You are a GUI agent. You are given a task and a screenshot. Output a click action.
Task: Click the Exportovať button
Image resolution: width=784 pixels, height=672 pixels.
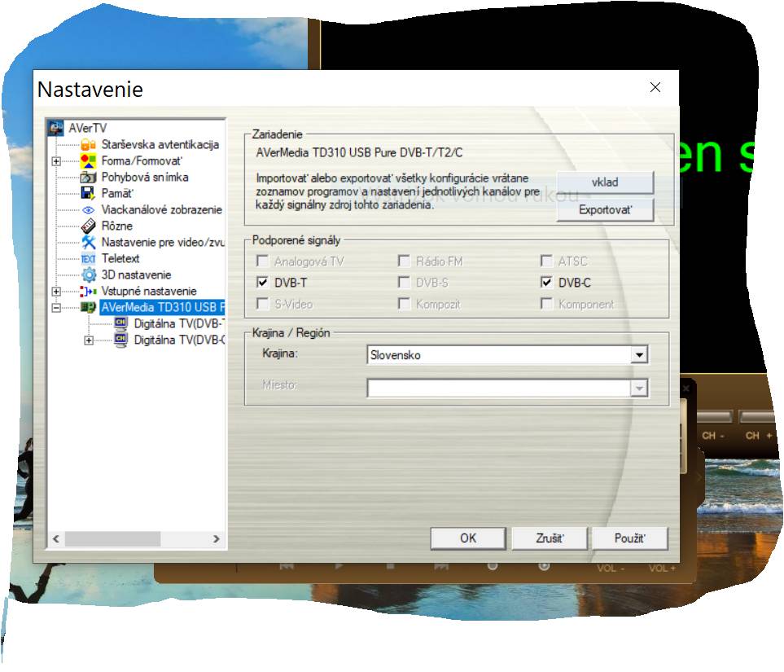click(605, 209)
